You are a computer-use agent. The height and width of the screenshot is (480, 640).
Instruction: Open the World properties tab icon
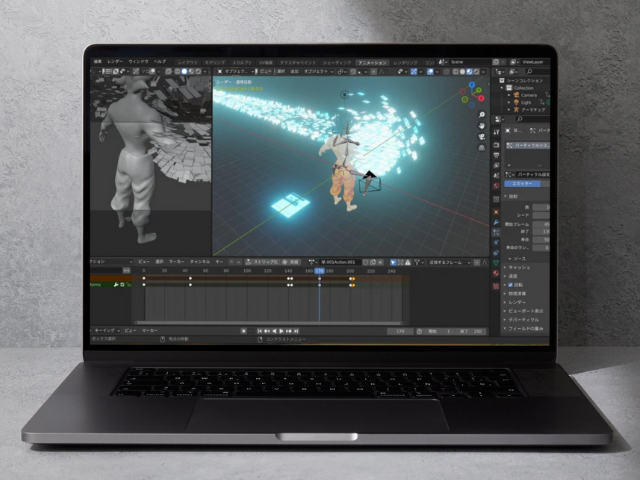496,186
